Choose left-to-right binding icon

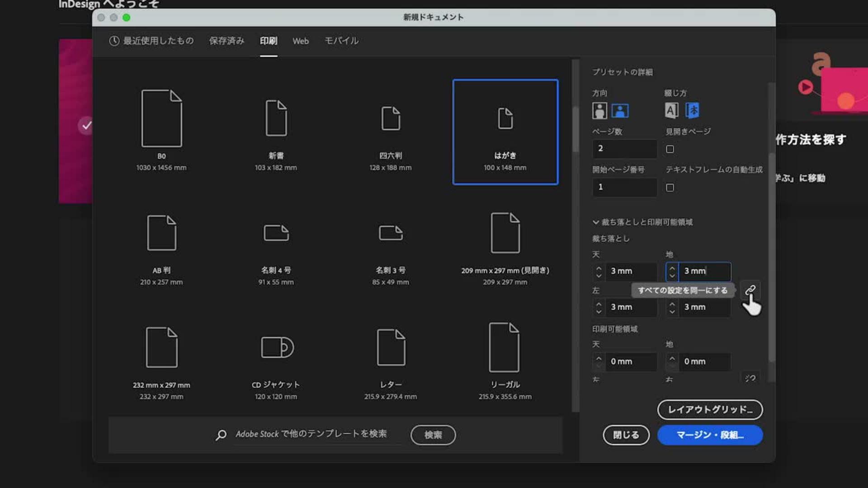click(x=671, y=110)
